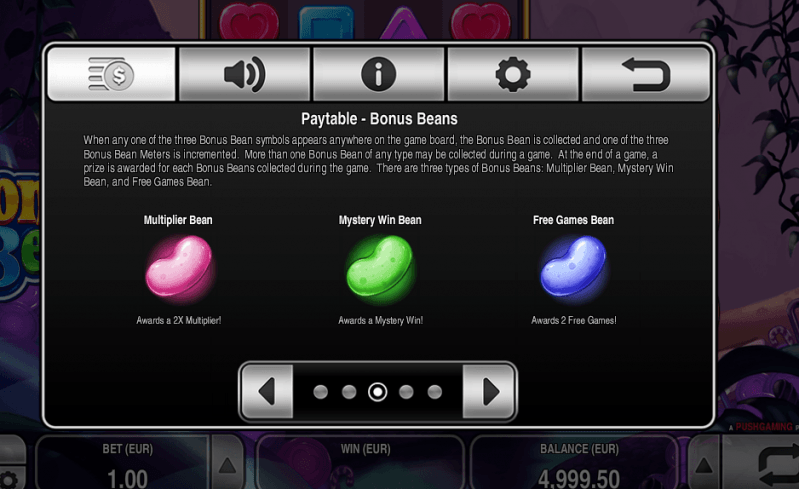
Task: Select the first paytable page dot
Action: click(x=321, y=392)
